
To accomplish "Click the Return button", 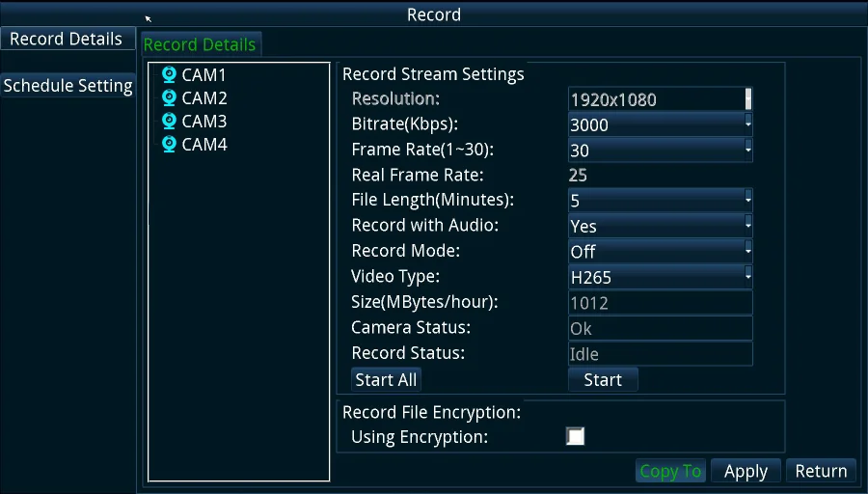I will (821, 471).
